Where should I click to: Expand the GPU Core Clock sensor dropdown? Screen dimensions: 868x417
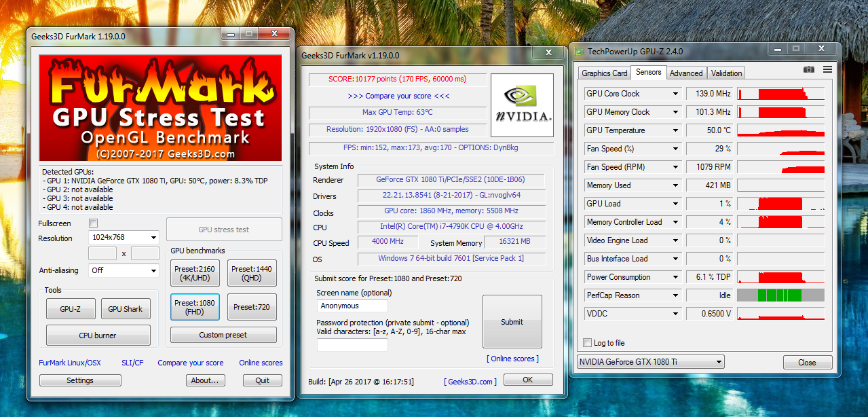[675, 94]
